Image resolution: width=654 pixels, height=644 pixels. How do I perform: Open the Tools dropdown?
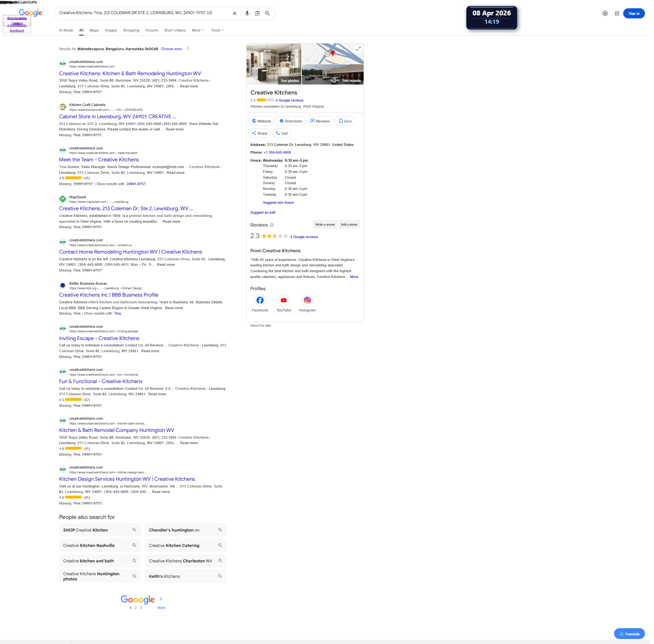pyautogui.click(x=217, y=30)
